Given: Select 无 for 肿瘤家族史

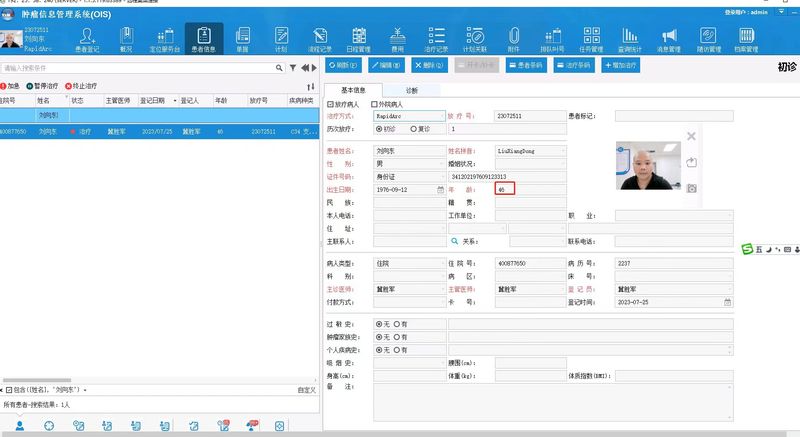Looking at the screenshot, I should [x=379, y=337].
